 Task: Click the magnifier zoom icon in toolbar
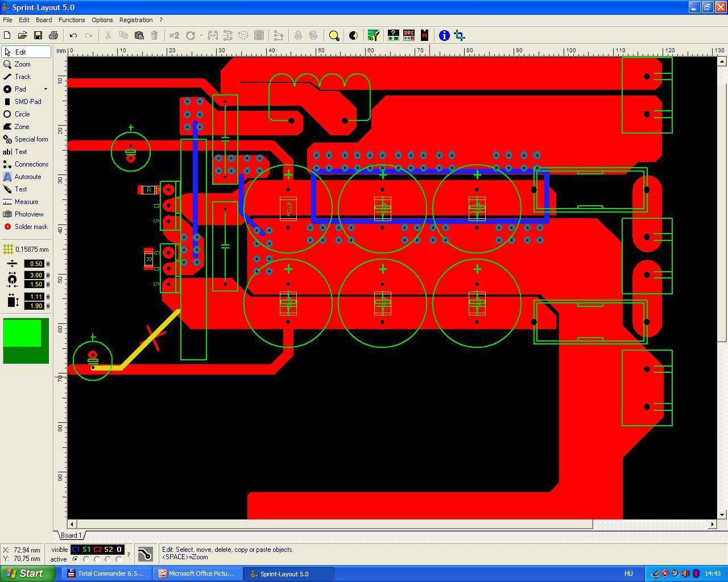click(x=334, y=36)
